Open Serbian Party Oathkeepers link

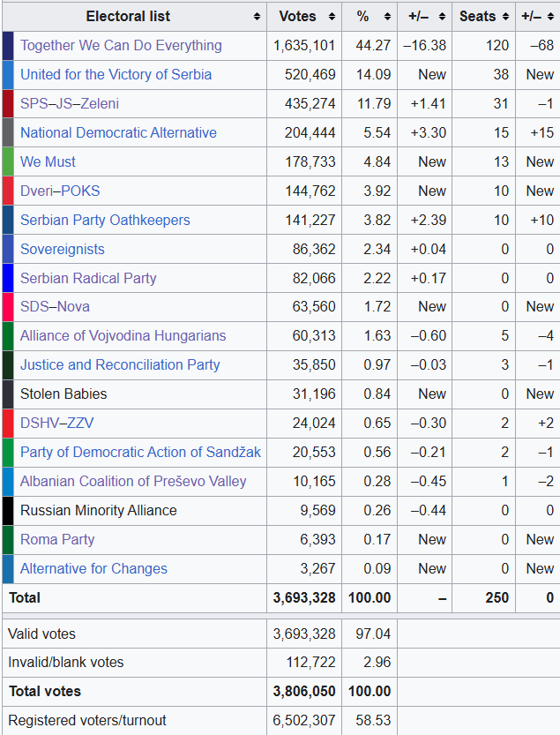[105, 221]
